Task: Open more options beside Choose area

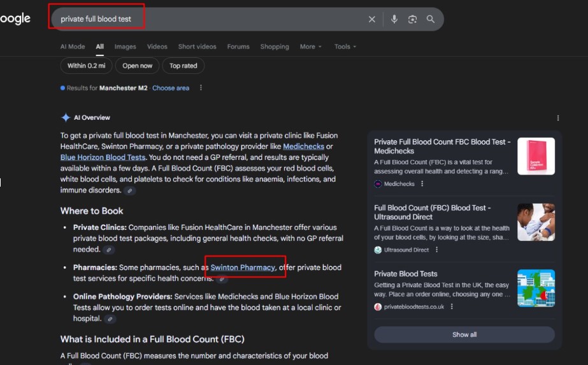Action: pyautogui.click(x=201, y=88)
